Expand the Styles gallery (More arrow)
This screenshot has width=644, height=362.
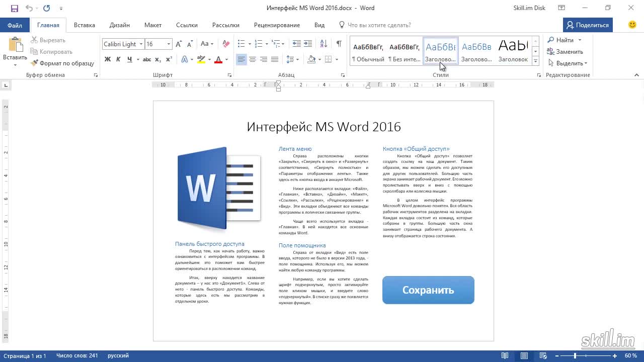[535, 61]
